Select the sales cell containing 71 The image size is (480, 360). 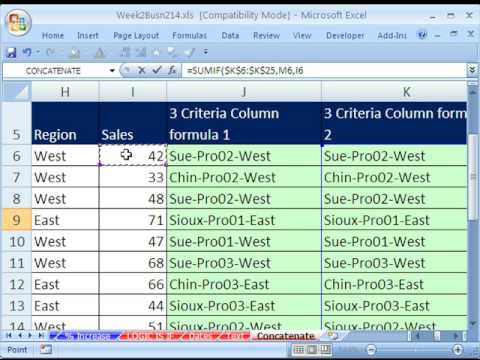[x=133, y=220]
